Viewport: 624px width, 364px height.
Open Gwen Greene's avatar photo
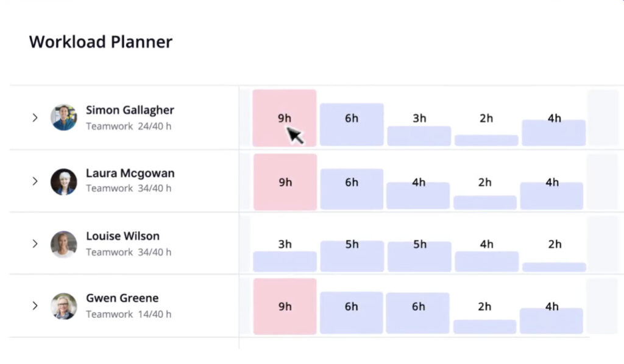pyautogui.click(x=63, y=306)
